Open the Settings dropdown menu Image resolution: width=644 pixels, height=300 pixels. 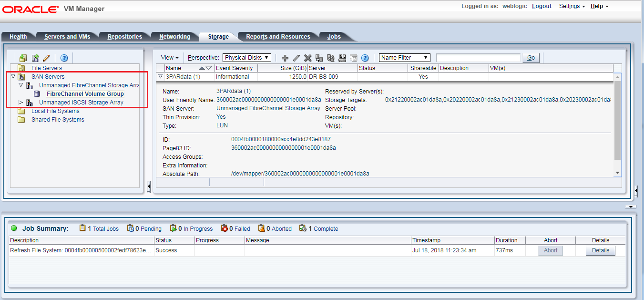pyautogui.click(x=572, y=6)
